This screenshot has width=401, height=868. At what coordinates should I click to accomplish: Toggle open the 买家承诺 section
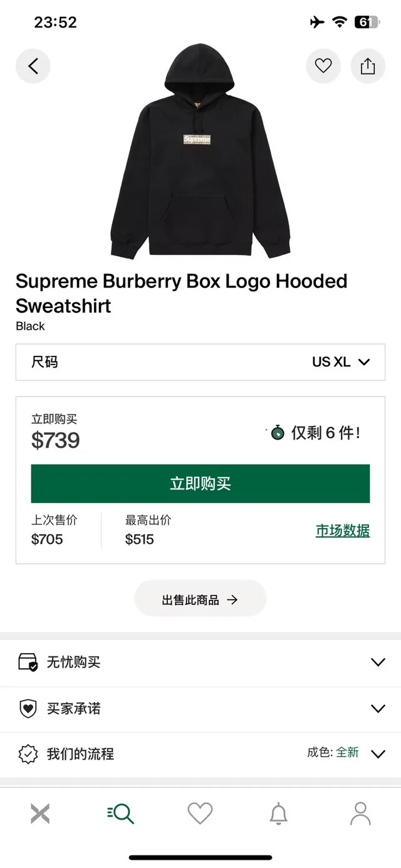(x=200, y=708)
